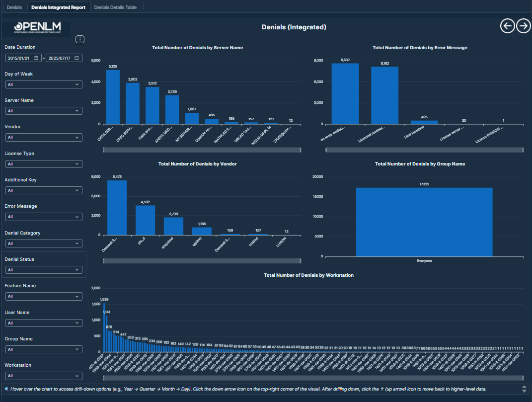Click the Server Name chart horizontal scrollbar
The image size is (532, 402).
click(202, 149)
